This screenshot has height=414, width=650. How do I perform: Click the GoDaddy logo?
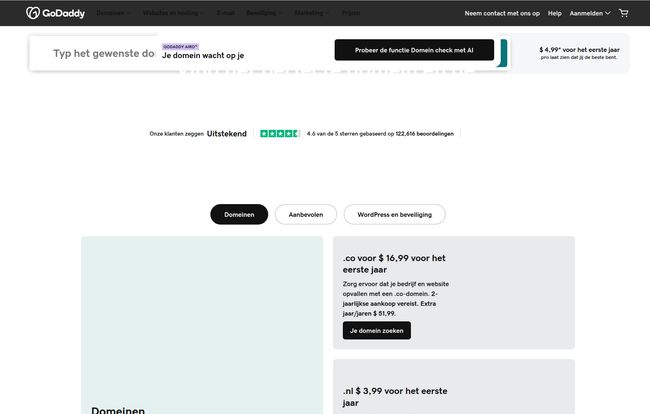[53, 13]
